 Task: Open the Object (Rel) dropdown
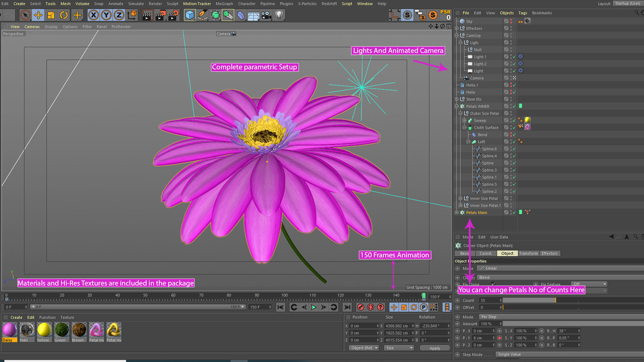pos(364,348)
